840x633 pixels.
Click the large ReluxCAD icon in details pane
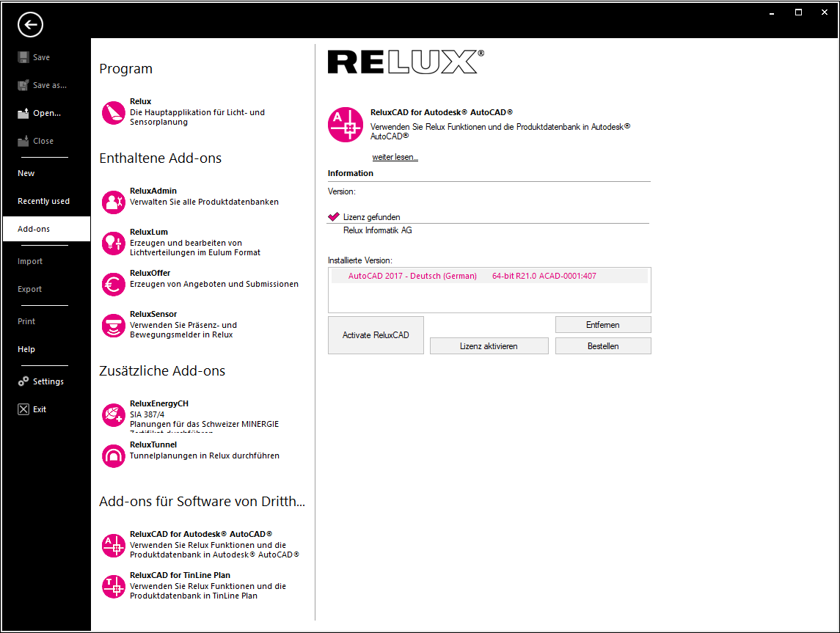point(346,124)
